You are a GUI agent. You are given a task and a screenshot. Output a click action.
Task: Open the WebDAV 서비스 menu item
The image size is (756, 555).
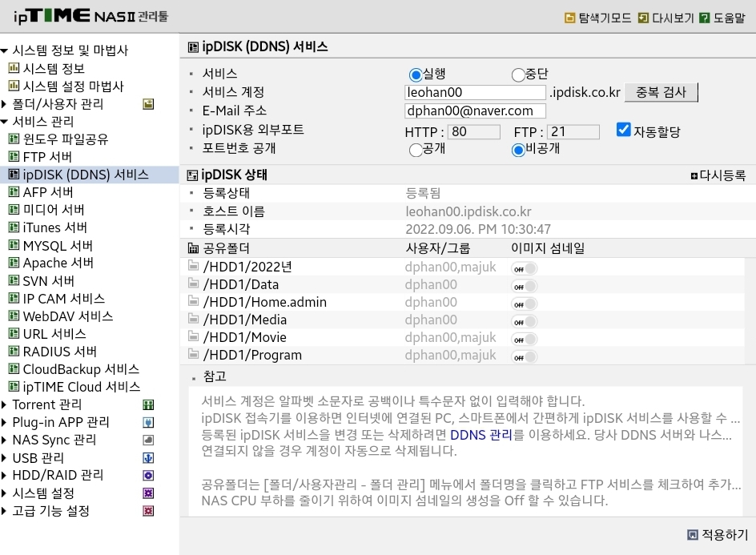pos(68,316)
